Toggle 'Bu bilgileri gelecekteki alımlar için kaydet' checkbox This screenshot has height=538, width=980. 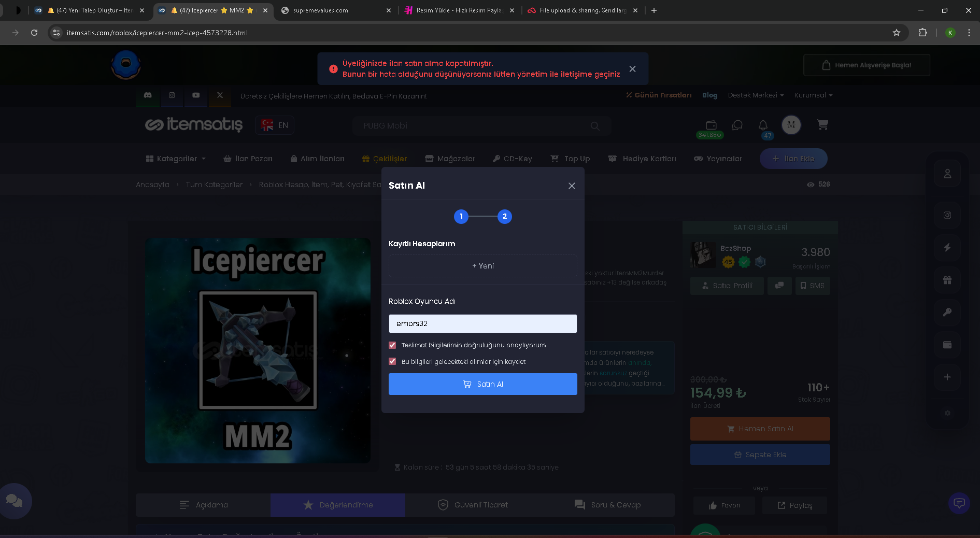point(392,362)
